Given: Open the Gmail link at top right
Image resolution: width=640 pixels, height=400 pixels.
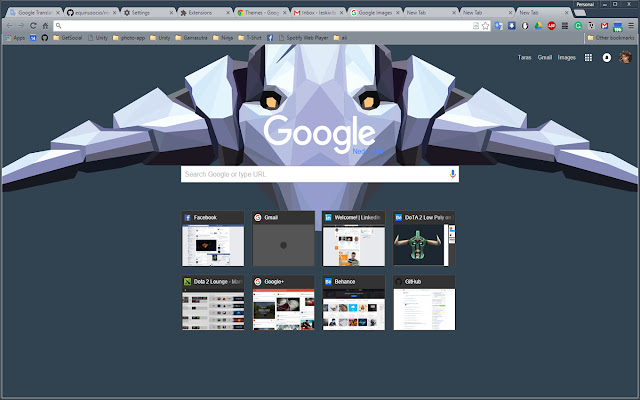Looking at the screenshot, I should click(544, 58).
